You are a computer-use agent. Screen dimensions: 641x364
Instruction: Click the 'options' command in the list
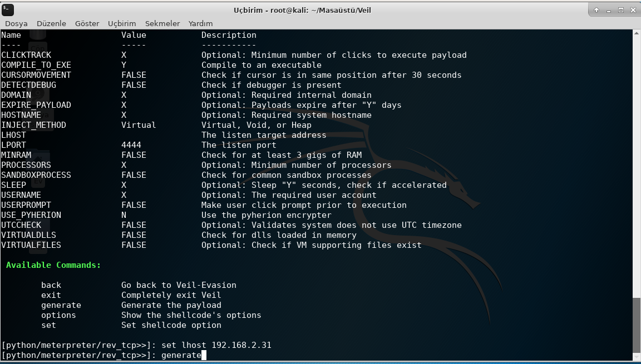click(58, 315)
